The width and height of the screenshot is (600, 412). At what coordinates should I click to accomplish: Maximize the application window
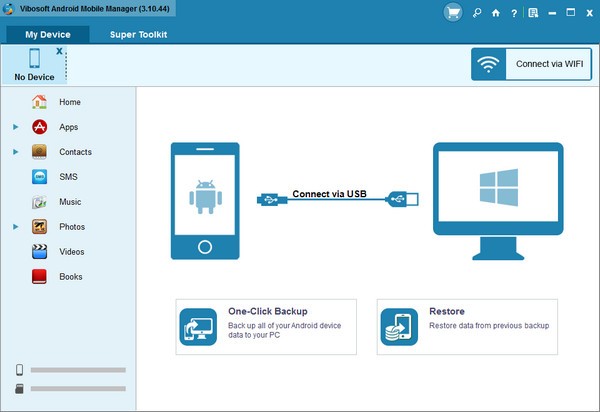(x=571, y=13)
